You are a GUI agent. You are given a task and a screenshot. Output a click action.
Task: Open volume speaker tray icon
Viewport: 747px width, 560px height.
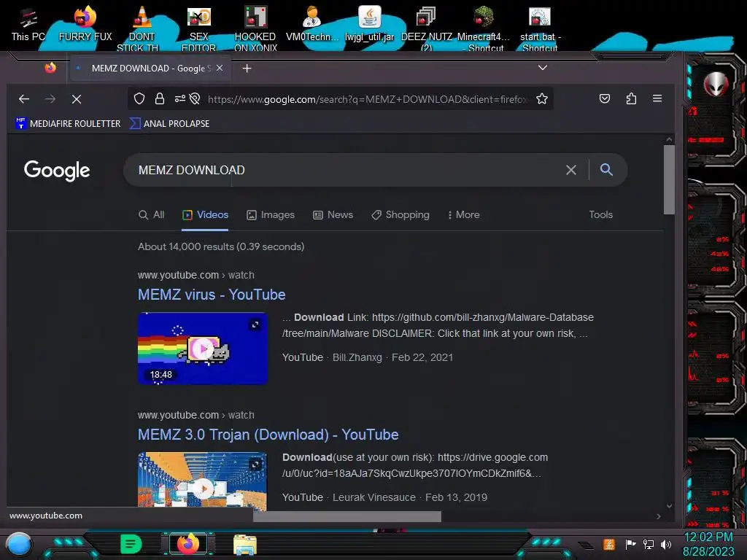pyautogui.click(x=665, y=544)
